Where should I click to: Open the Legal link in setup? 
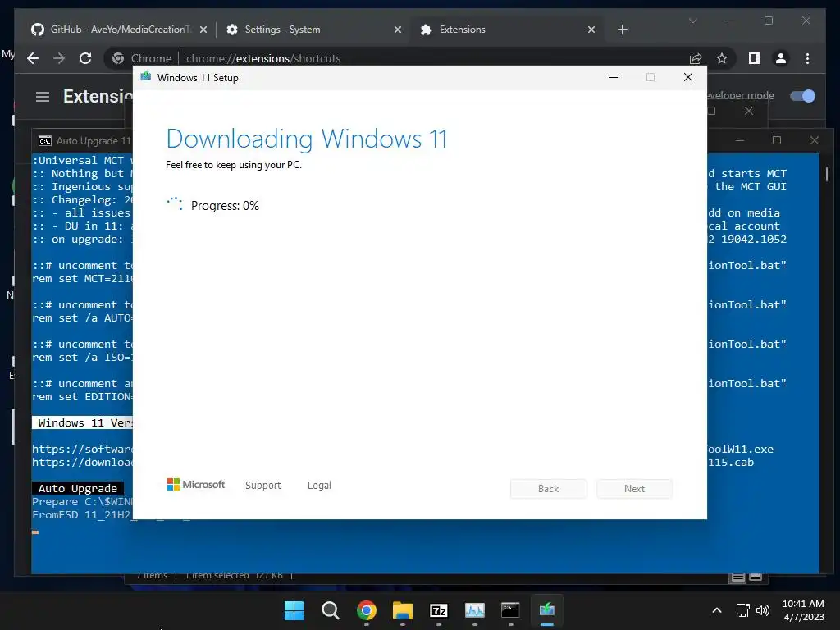click(319, 486)
